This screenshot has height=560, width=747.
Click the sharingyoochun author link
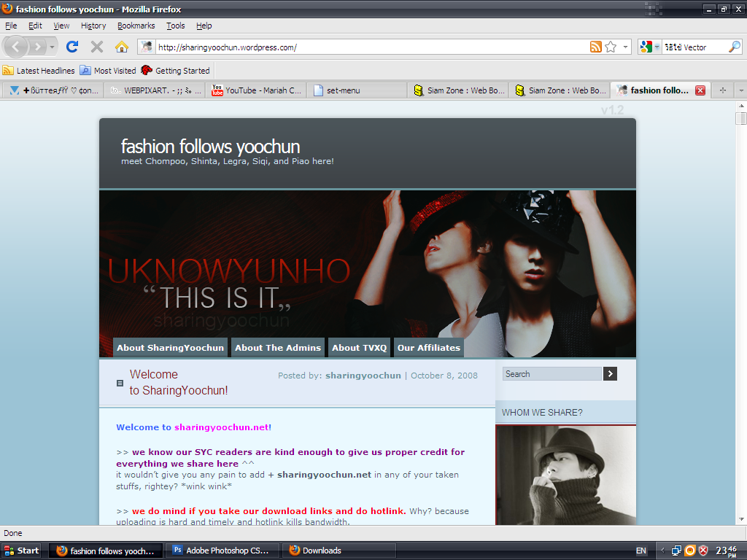[363, 376]
